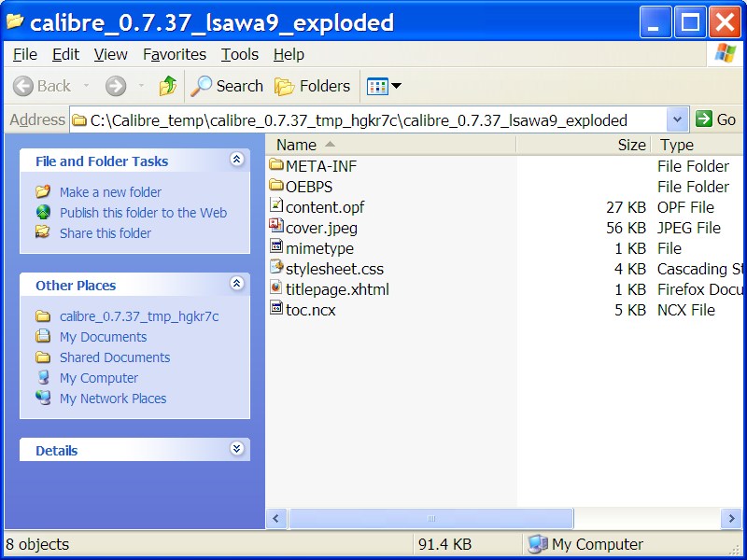Open the File menu

[25, 54]
